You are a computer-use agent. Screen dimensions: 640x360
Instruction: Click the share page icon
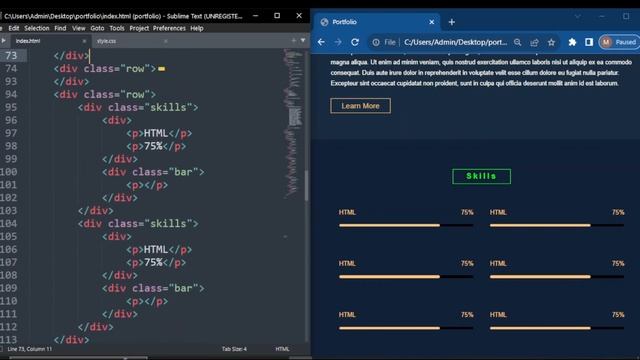point(534,42)
